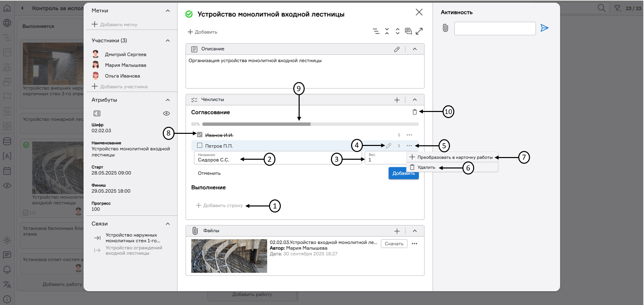Click the trash icon for Согласование checklist
Image resolution: width=644 pixels, height=305 pixels.
415,112
